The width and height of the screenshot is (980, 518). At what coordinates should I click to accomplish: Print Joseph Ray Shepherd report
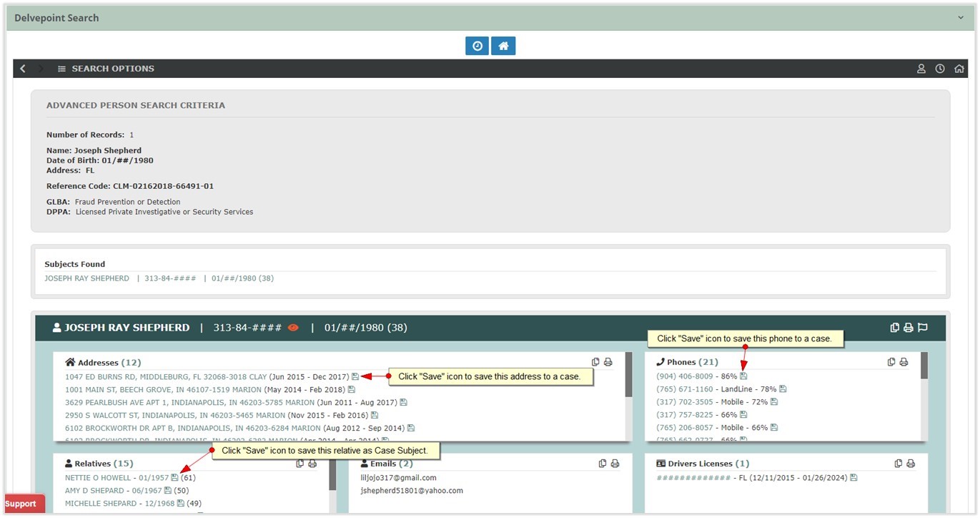point(909,328)
